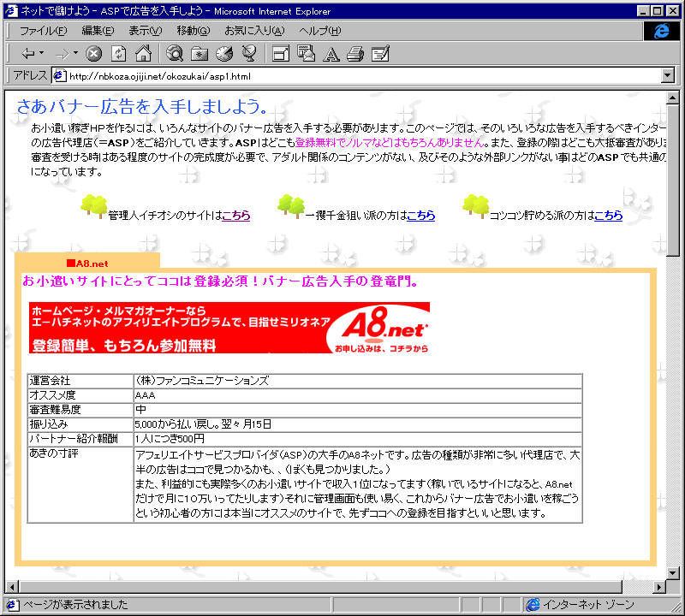Image resolution: width=685 pixels, height=616 pixels.
Task: Open the Back button history dropdown arrow
Action: coord(41,53)
